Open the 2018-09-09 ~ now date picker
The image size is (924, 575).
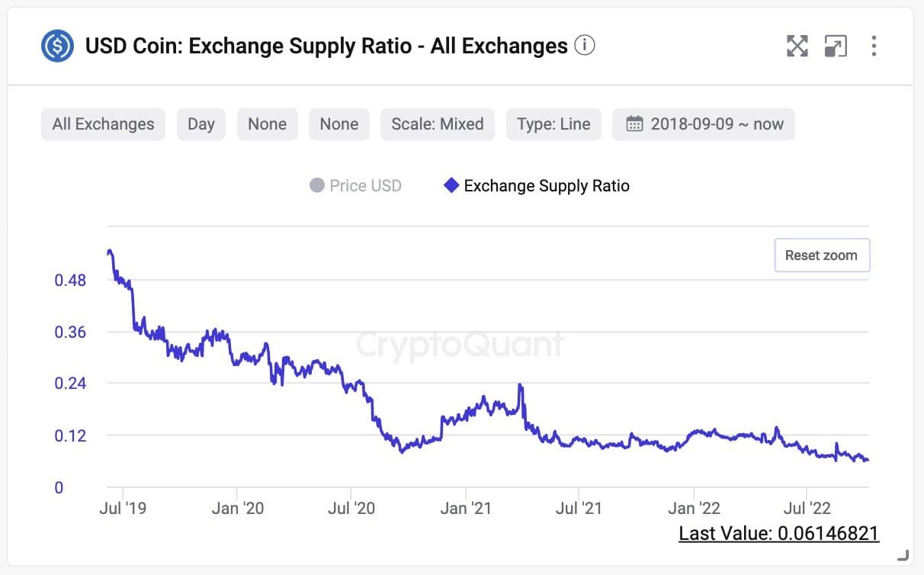[702, 124]
